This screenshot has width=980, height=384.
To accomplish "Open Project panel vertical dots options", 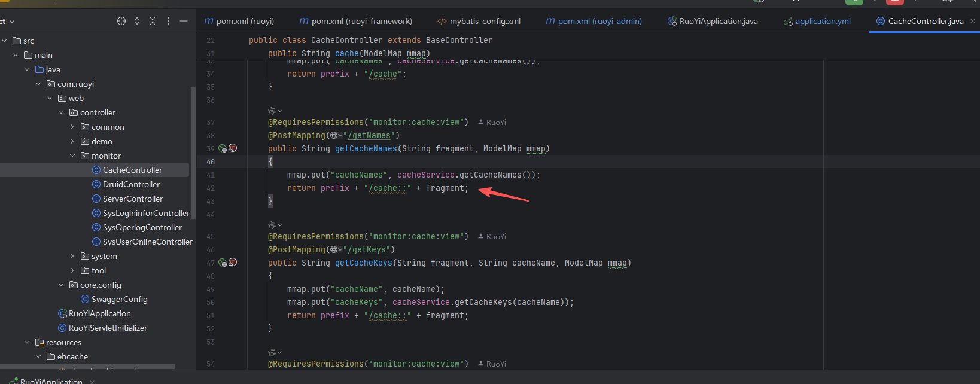I will point(168,21).
